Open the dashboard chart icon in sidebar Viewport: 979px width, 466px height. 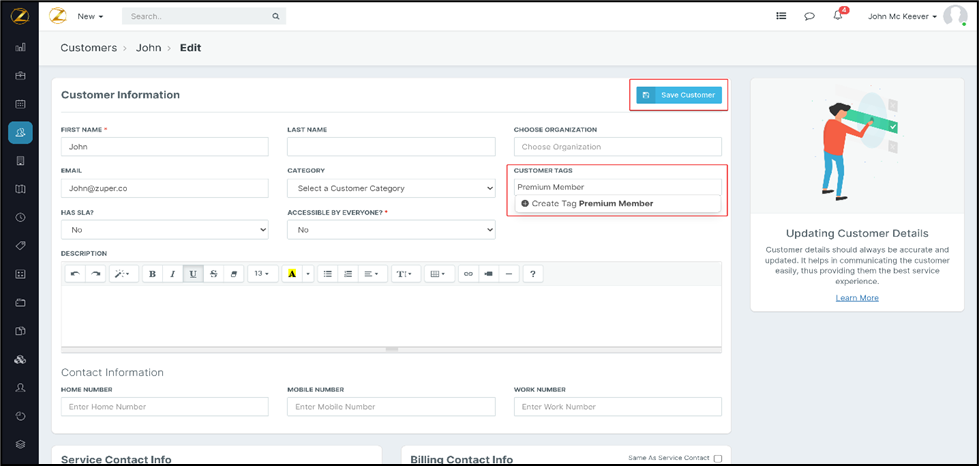tap(20, 47)
